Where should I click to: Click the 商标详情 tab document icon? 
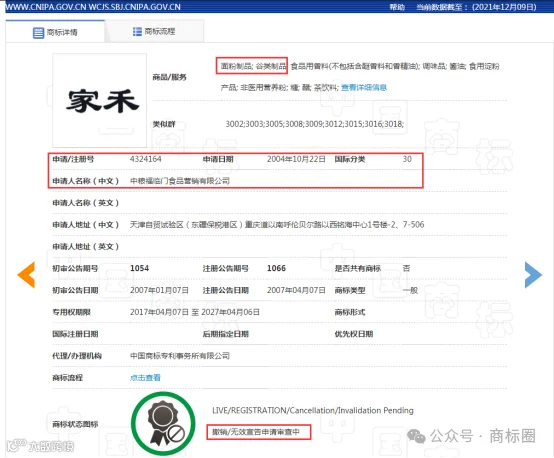[x=38, y=33]
